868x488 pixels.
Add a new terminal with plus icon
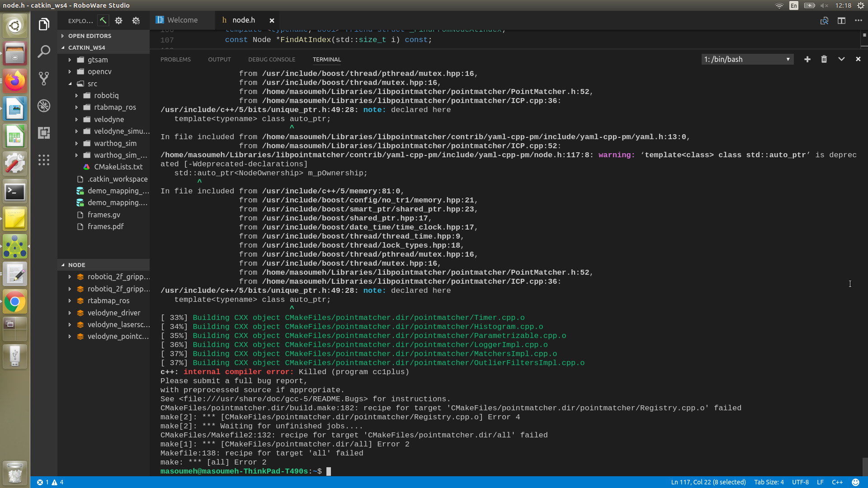tap(807, 59)
